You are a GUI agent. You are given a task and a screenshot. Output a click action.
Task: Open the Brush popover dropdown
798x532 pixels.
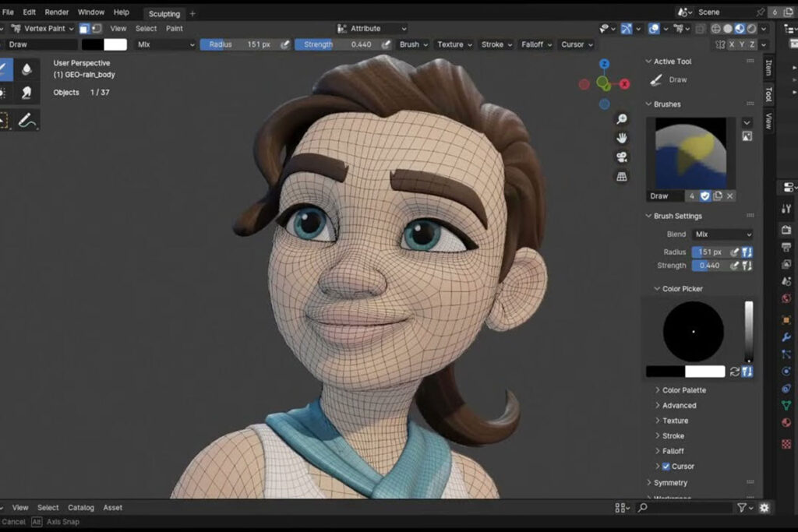click(413, 44)
